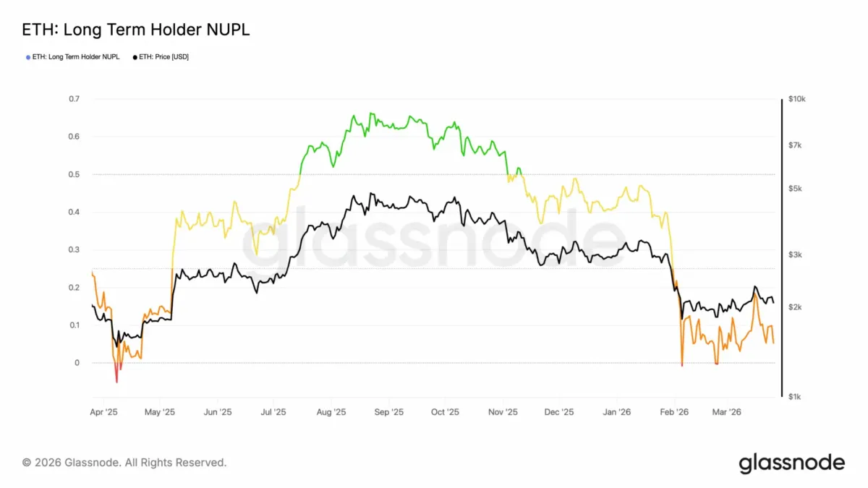Click the blue NUPL legend dot
Screen dimensions: 868x488
[27, 56]
